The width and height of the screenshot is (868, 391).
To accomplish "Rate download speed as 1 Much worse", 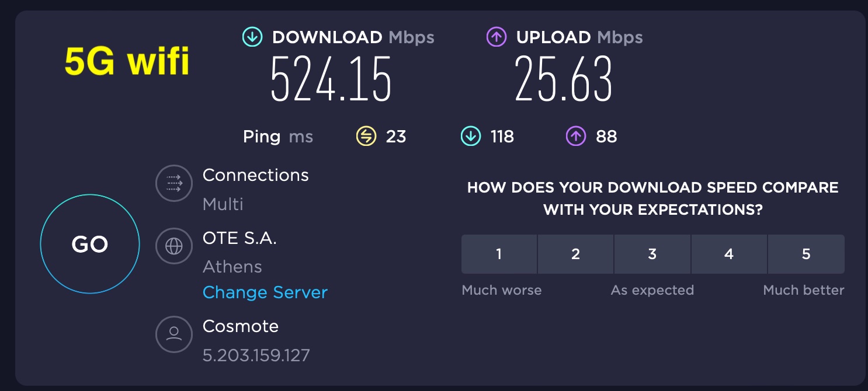I will click(x=499, y=254).
